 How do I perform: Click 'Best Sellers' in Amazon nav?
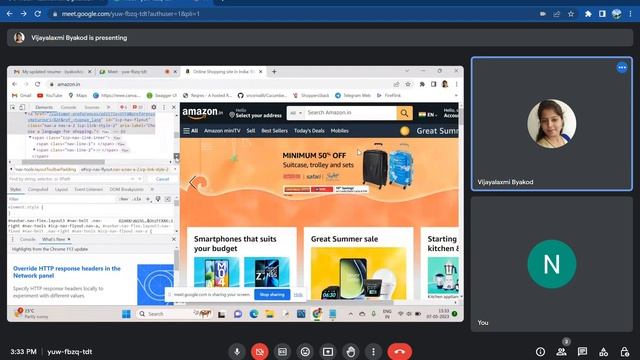tap(274, 131)
